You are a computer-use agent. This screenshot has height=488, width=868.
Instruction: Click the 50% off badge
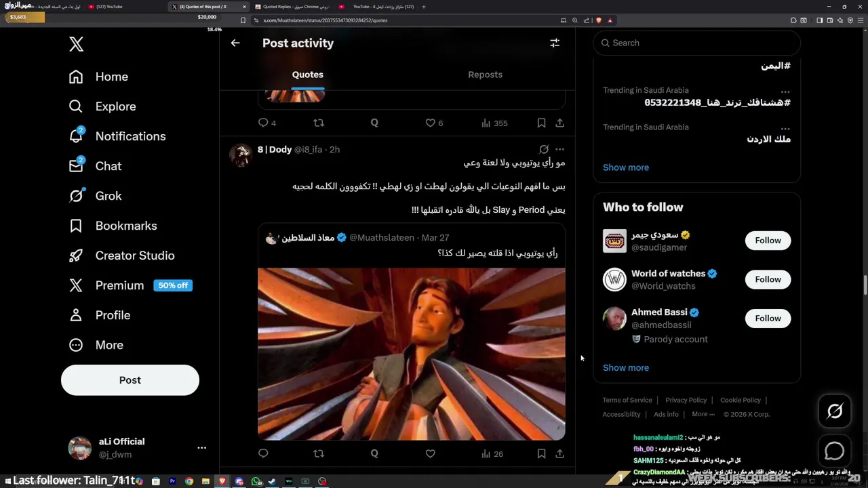pos(173,285)
